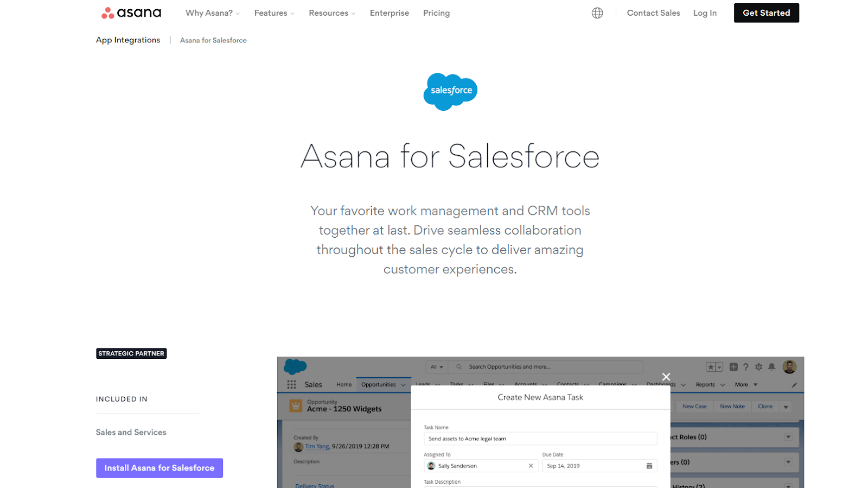The image size is (868, 488).
Task: Click the Asana logo in the header
Action: coord(131,12)
